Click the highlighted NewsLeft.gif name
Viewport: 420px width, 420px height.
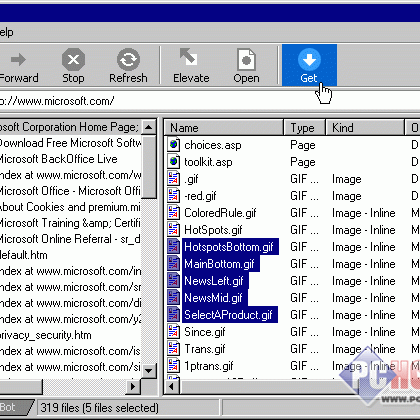pos(215,281)
